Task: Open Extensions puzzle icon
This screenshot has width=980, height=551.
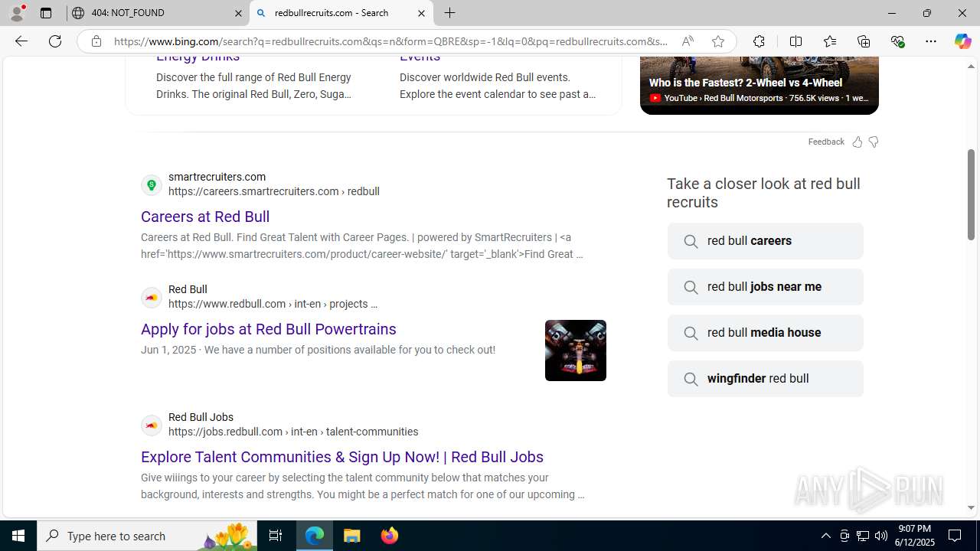Action: coord(759,41)
